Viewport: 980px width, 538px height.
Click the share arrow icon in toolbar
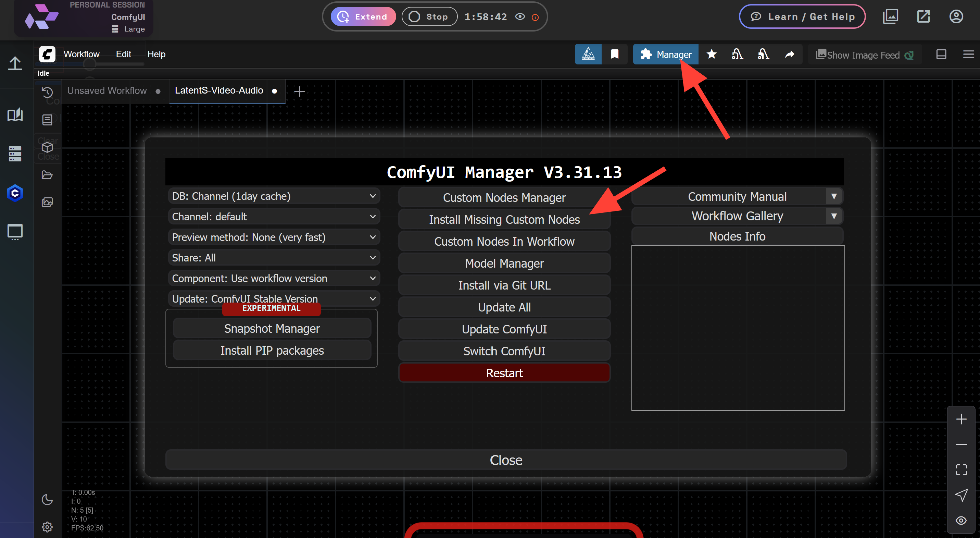(790, 54)
